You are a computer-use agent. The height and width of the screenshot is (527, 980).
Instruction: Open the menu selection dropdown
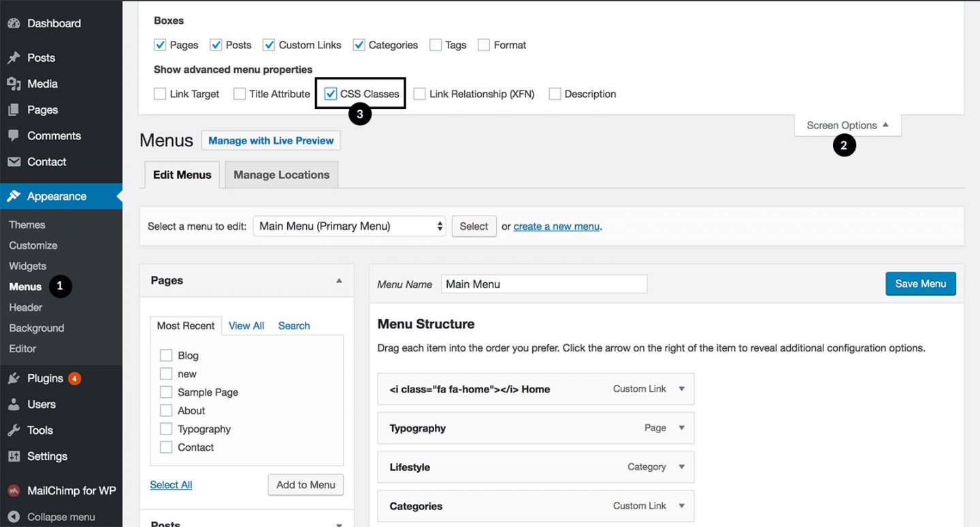point(350,226)
